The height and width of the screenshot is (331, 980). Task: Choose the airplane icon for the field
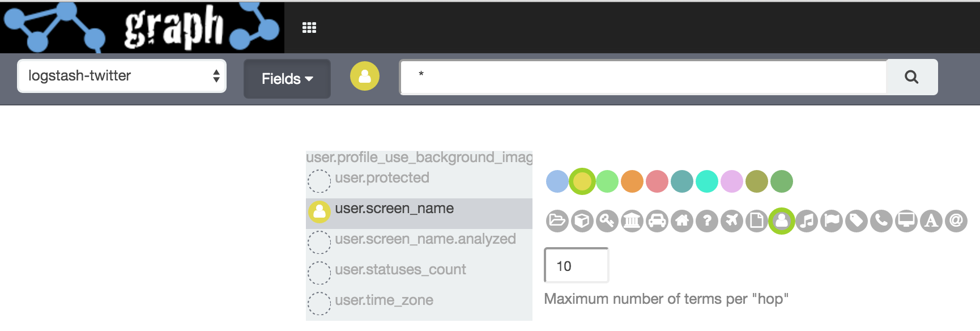point(731,220)
